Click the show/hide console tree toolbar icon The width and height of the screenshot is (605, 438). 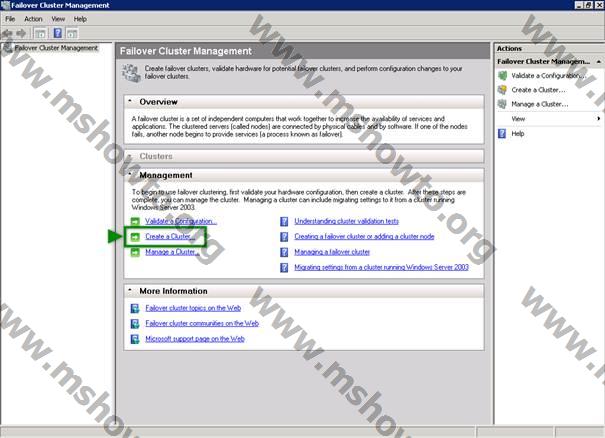(40, 34)
